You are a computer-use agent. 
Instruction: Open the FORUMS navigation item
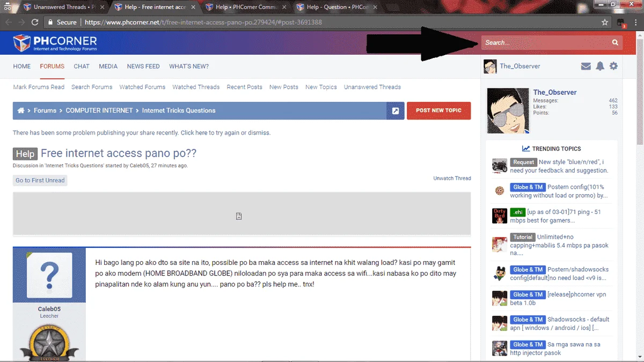click(52, 67)
